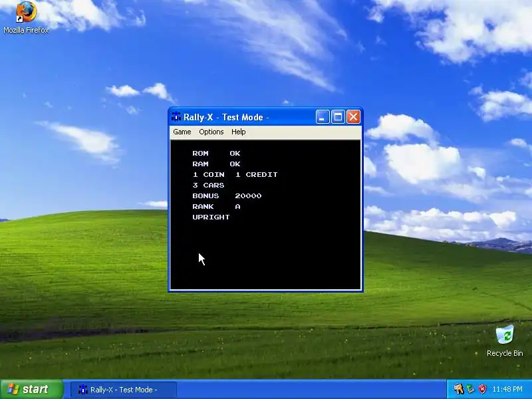Maximize the Rally-X window
This screenshot has width=532, height=399.
[x=338, y=117]
